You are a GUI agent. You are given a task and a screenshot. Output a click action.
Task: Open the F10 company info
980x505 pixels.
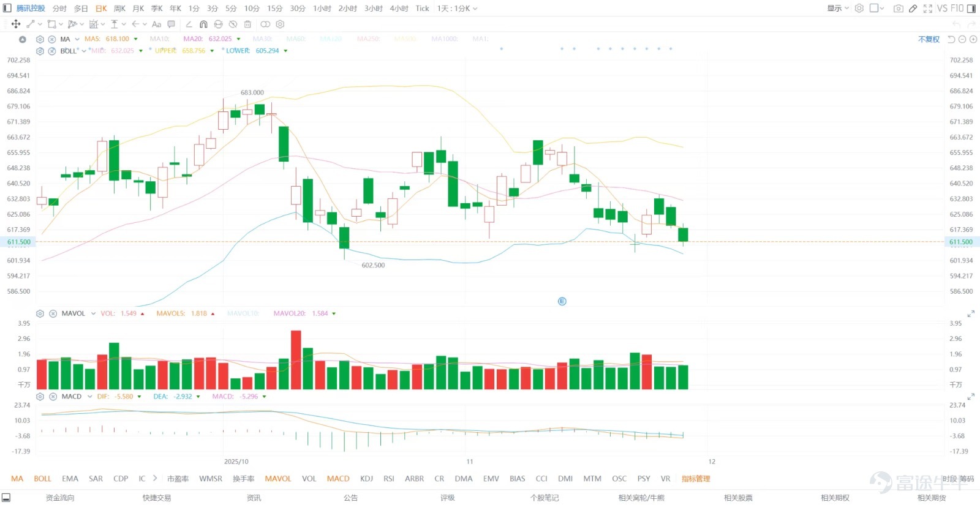pyautogui.click(x=957, y=9)
